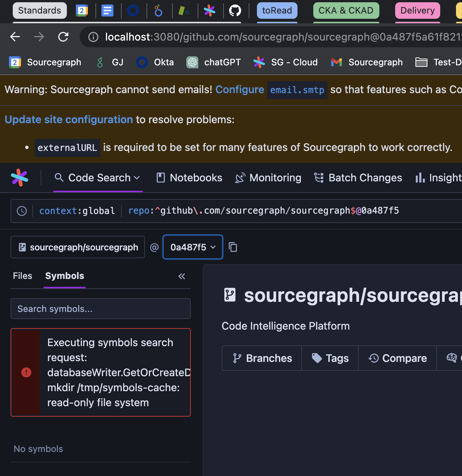Open the chatGPT bookmark
Image resolution: width=462 pixels, height=476 pixels.
tap(213, 62)
